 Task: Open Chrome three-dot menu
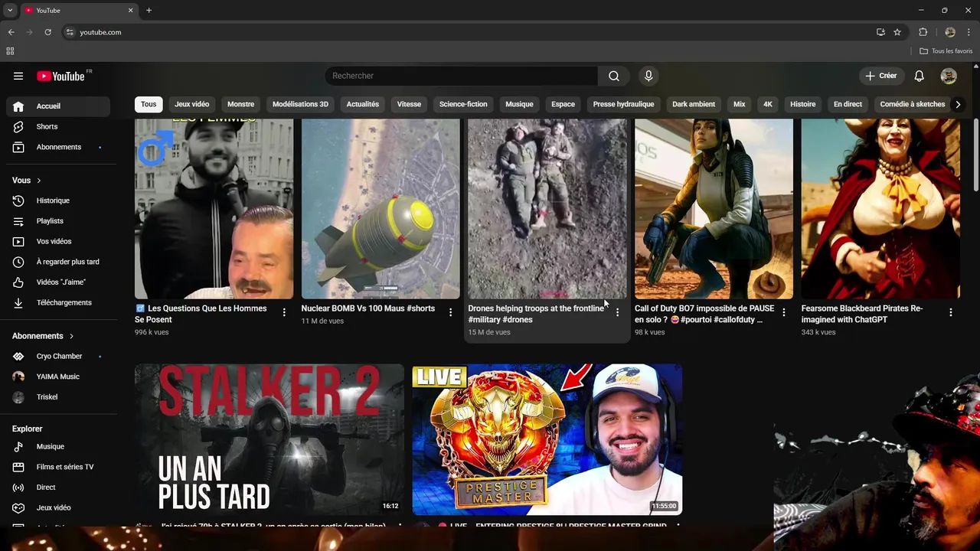coord(969,32)
